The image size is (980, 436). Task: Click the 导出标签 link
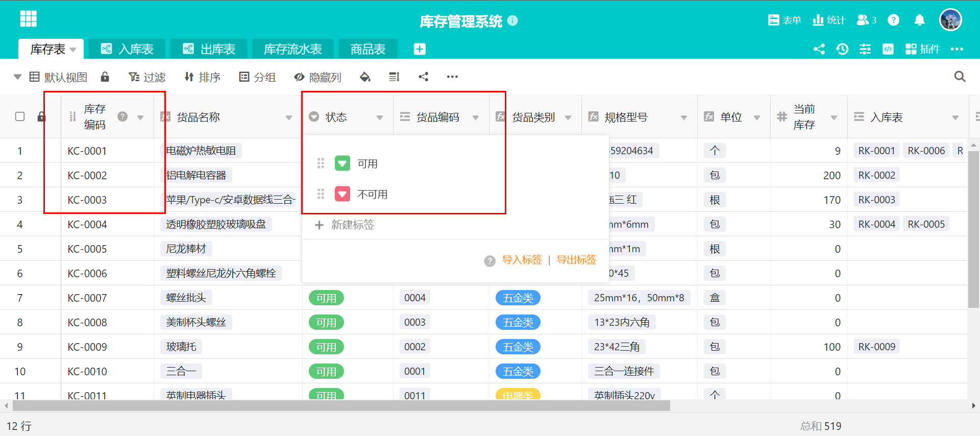click(576, 260)
